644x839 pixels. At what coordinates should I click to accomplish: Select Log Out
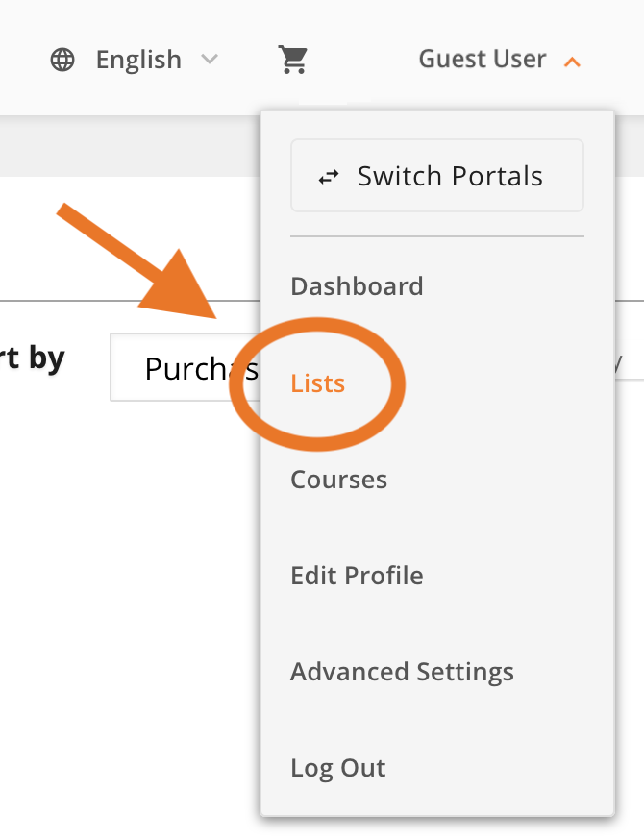click(x=337, y=769)
